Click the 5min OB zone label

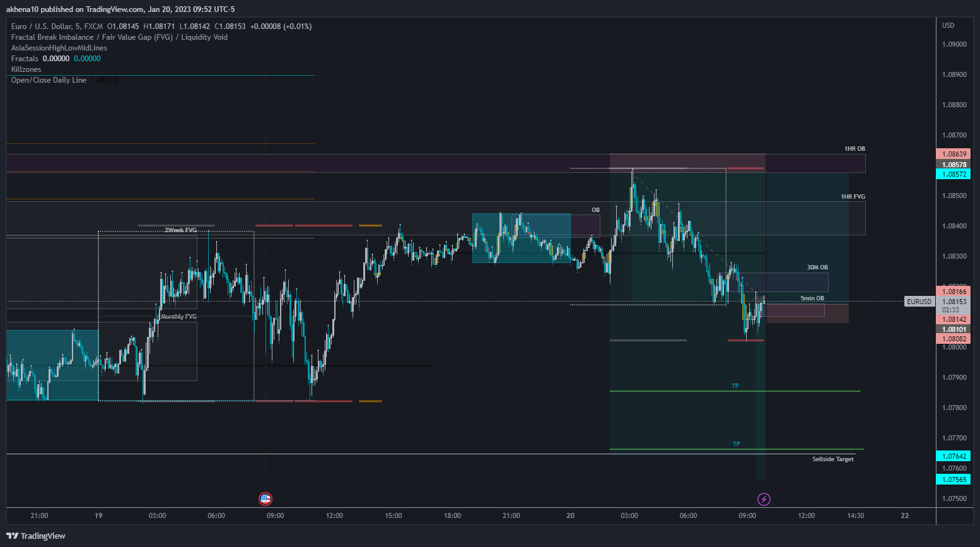(812, 298)
